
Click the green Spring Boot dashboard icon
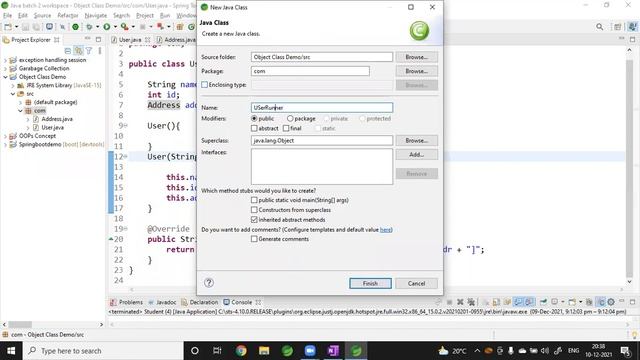point(76,27)
